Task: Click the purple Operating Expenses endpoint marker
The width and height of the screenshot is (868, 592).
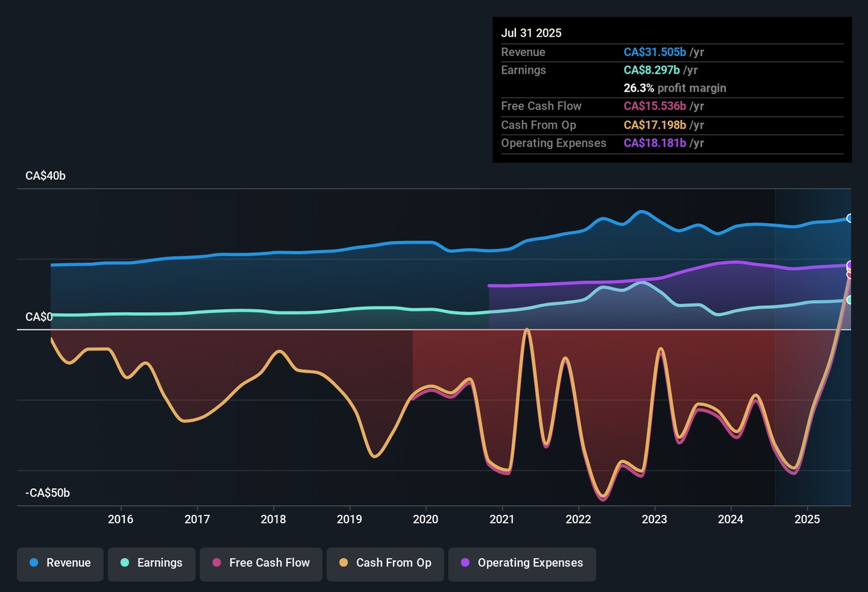Action: coord(850,265)
